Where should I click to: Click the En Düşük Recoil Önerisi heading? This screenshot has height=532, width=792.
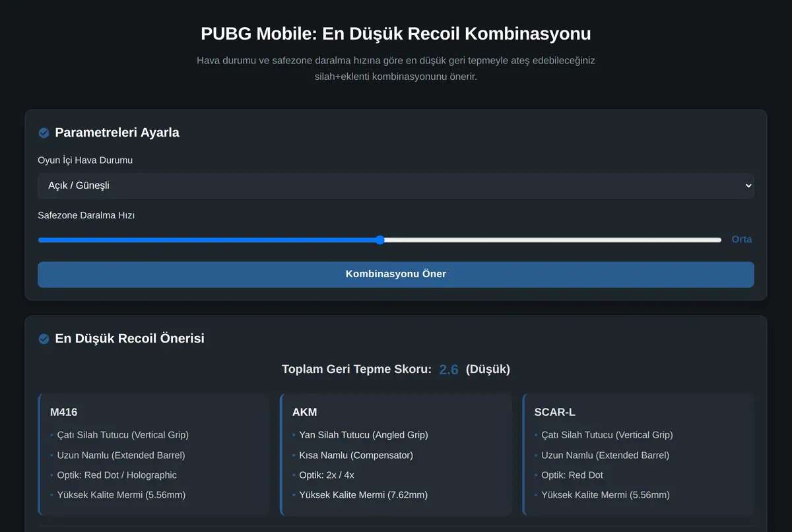point(129,339)
